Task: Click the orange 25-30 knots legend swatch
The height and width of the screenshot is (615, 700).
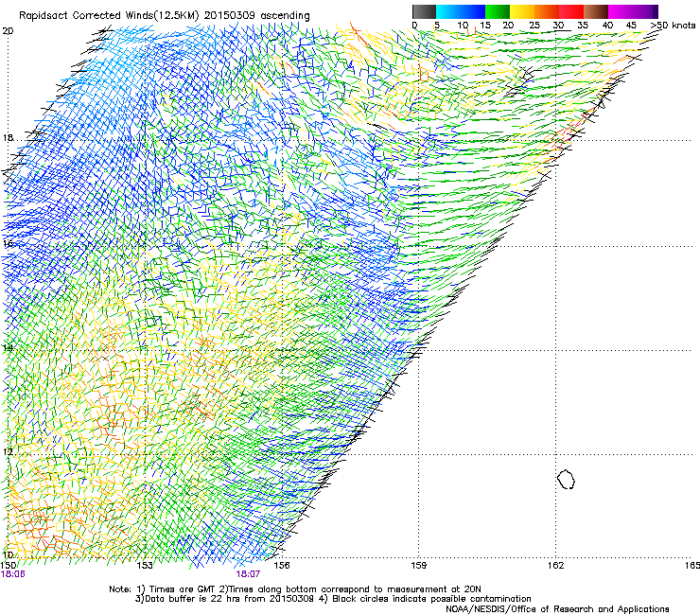Action: pyautogui.click(x=547, y=11)
